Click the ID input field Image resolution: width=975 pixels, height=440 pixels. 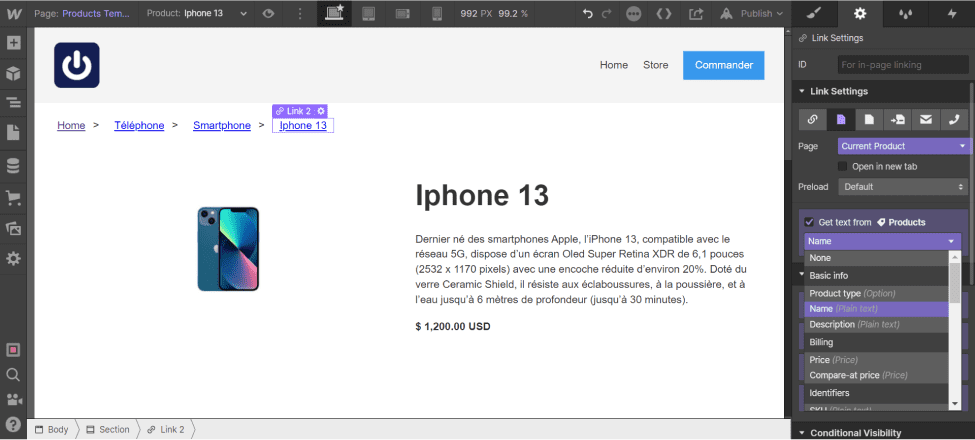click(903, 65)
